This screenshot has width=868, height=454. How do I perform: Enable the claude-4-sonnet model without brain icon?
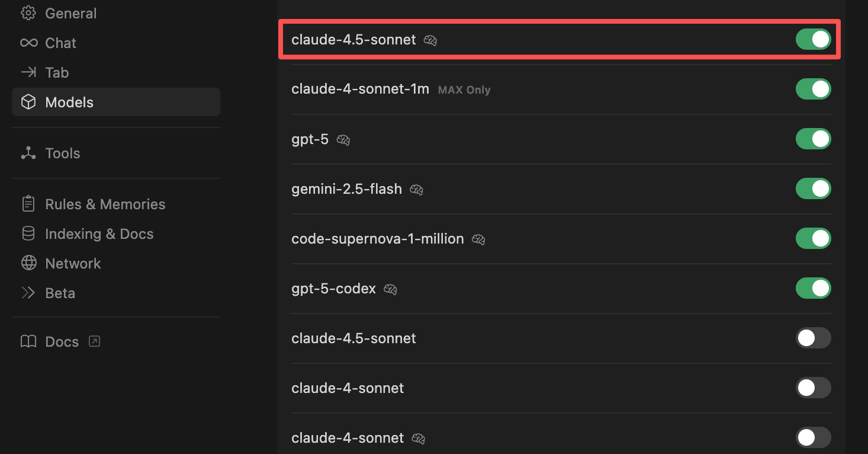[813, 388]
